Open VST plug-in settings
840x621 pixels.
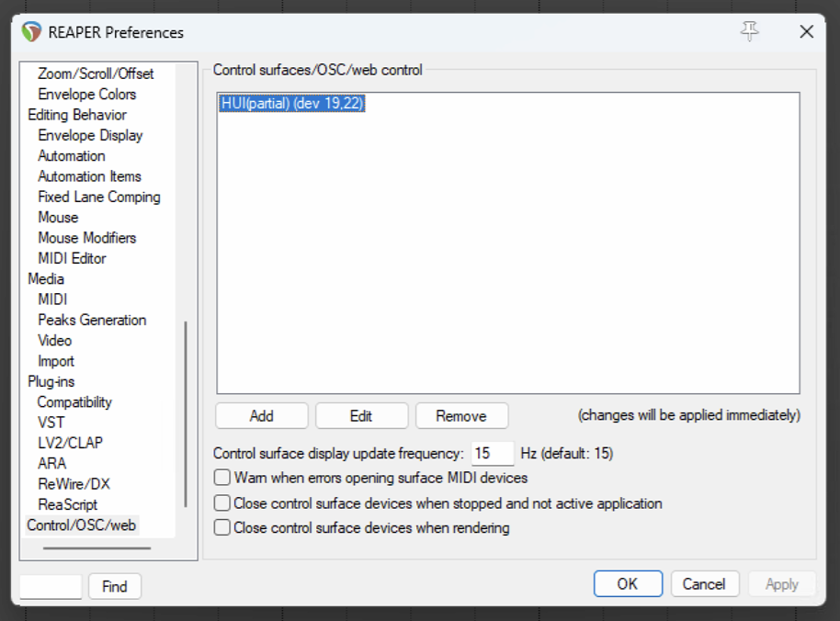pos(51,423)
